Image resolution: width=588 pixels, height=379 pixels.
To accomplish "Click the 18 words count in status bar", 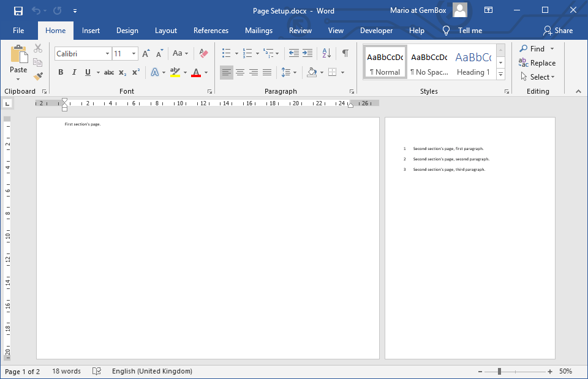I will pos(66,372).
